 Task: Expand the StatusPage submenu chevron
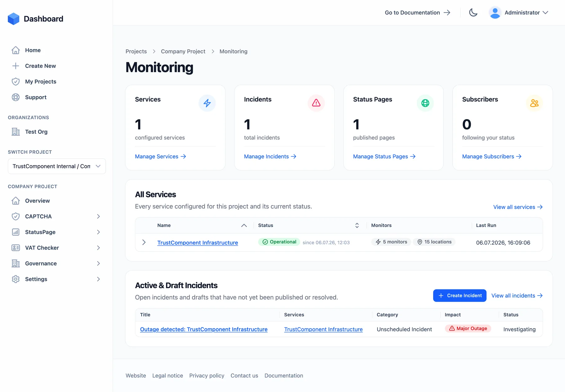pos(98,232)
